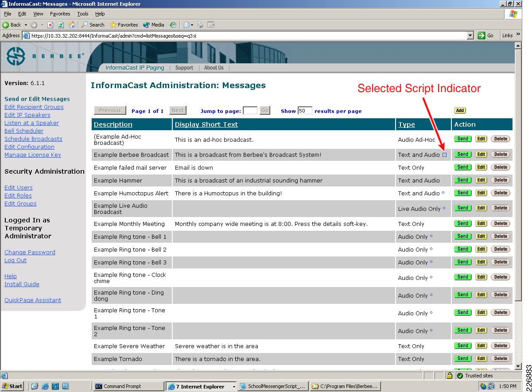
Task: Open the Forward button history dropdown arrow
Action: pos(42,25)
